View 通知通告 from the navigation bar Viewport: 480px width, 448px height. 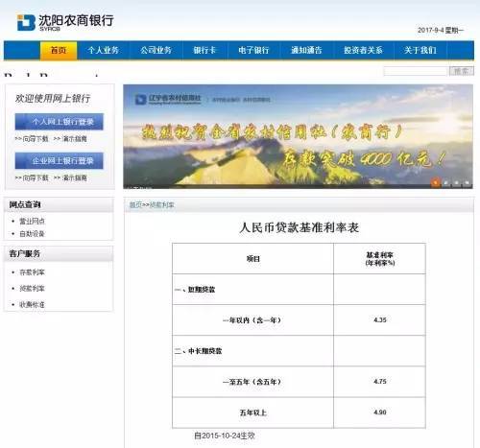point(306,50)
